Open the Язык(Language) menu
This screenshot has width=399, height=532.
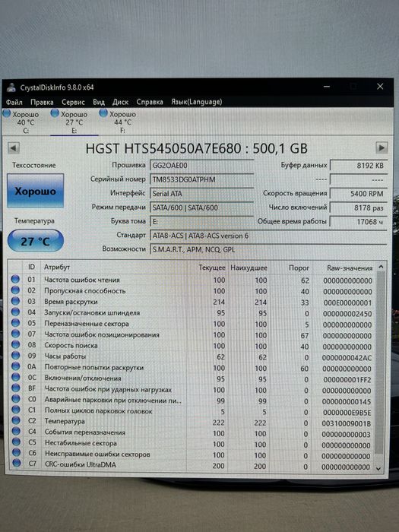click(196, 102)
